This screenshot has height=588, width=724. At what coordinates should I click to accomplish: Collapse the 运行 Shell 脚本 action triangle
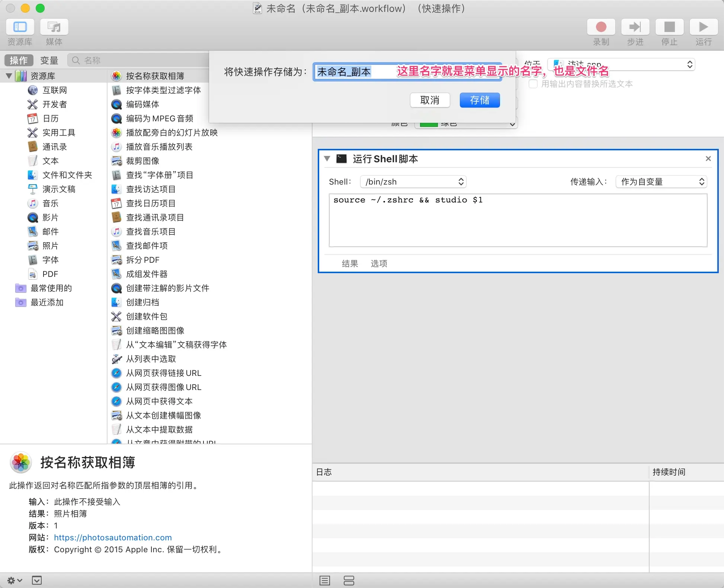click(327, 159)
